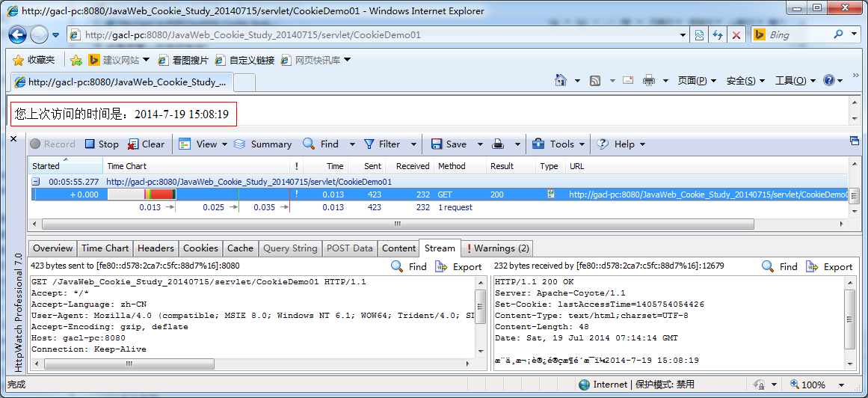
Task: Click Export in the received stream pane
Action: point(828,266)
